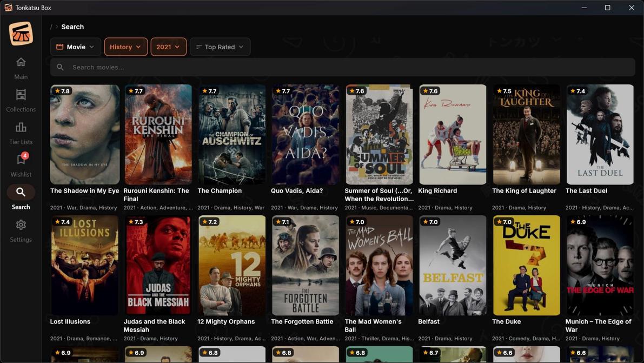Open the 2021 year filter dropdown
Screen dimensions: 644x363
pyautogui.click(x=168, y=47)
